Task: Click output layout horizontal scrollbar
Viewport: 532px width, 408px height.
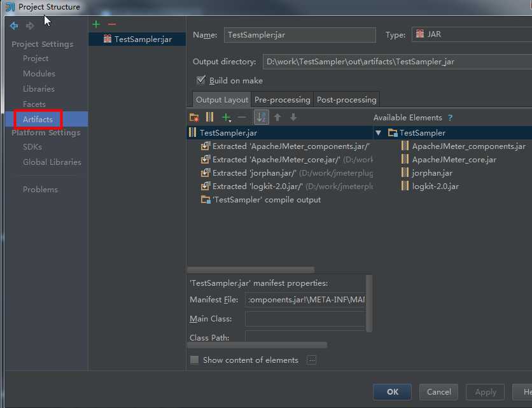Action: click(251, 270)
